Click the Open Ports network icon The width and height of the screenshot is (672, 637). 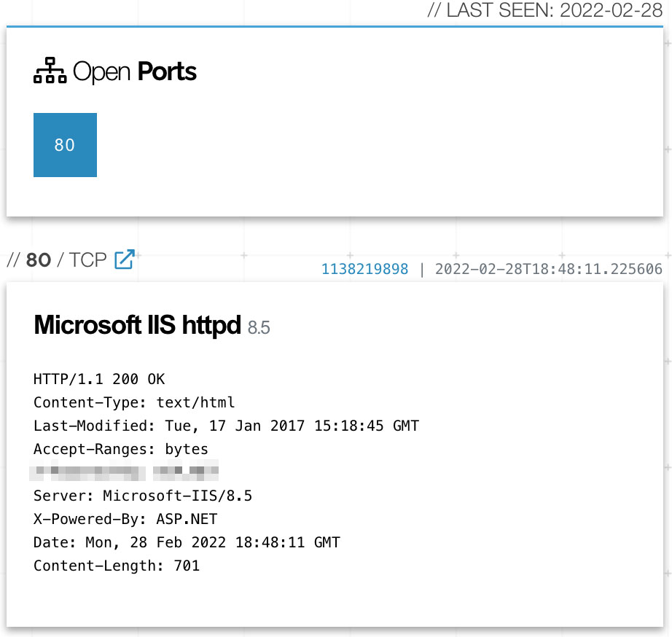[50, 70]
